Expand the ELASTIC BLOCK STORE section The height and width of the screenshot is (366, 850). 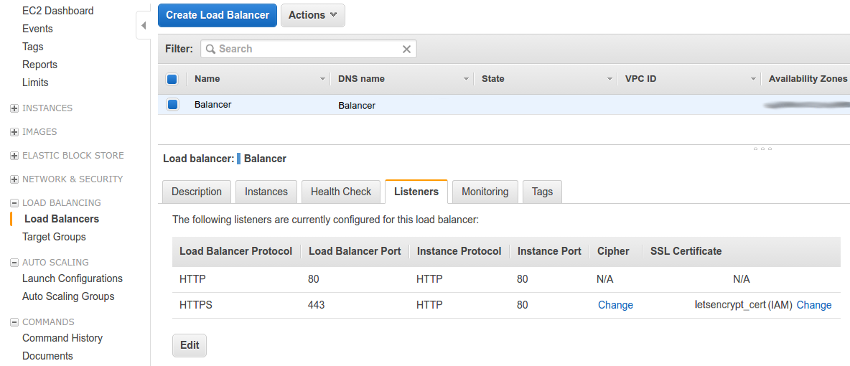[14, 156]
